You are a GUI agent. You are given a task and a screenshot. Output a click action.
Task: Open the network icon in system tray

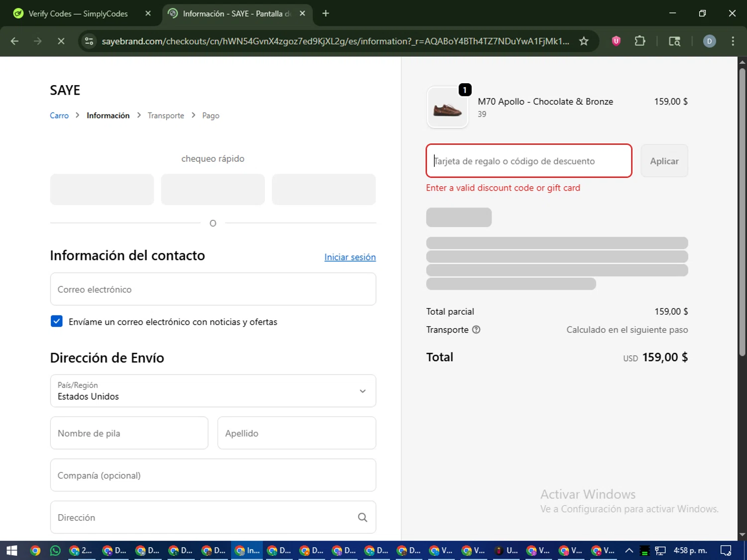click(660, 551)
